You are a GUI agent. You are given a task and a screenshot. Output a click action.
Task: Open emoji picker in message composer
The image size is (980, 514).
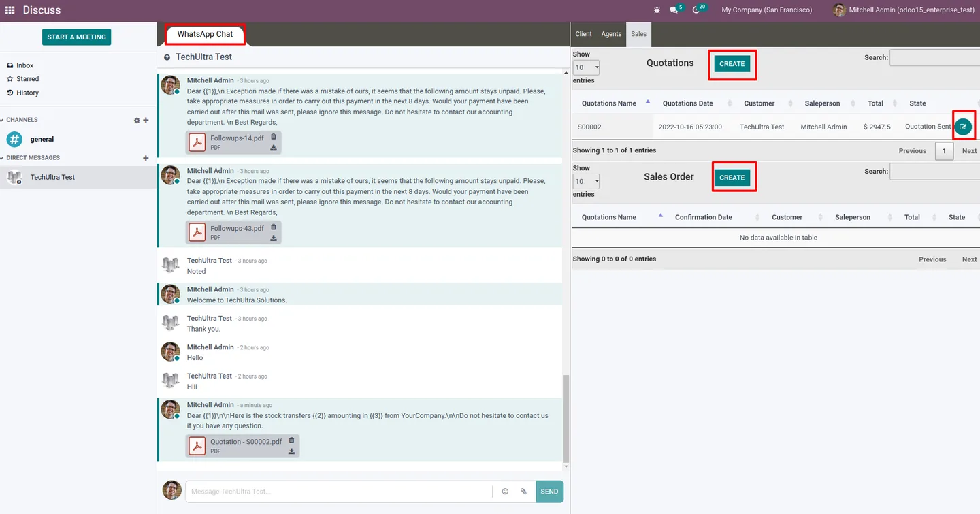pos(505,492)
